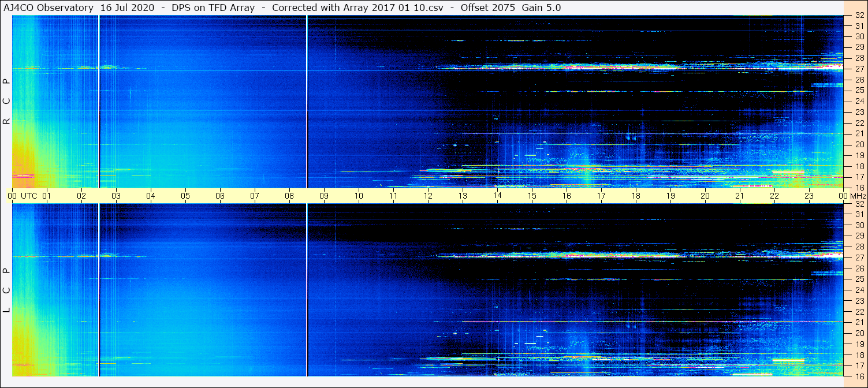
Task: Click the 'Gain 5.0' header value
Action: 541,8
